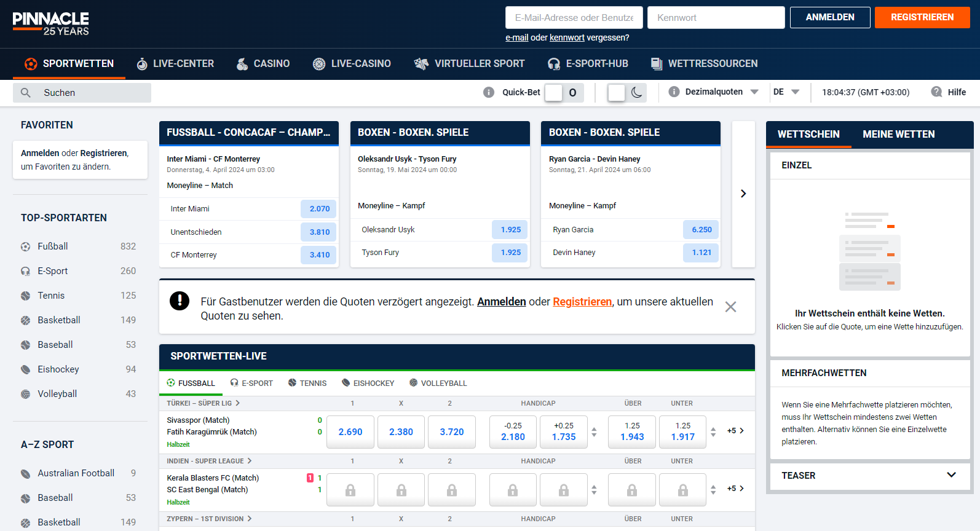
Task: Expand Zypern – 1st Division league
Action: 209,519
